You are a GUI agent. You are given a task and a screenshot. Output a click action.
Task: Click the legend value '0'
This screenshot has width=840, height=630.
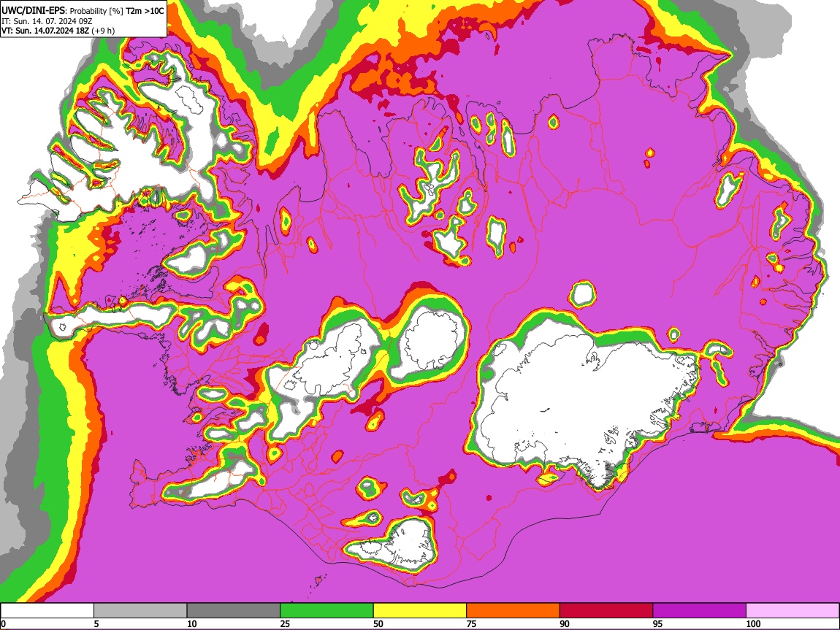3,623
